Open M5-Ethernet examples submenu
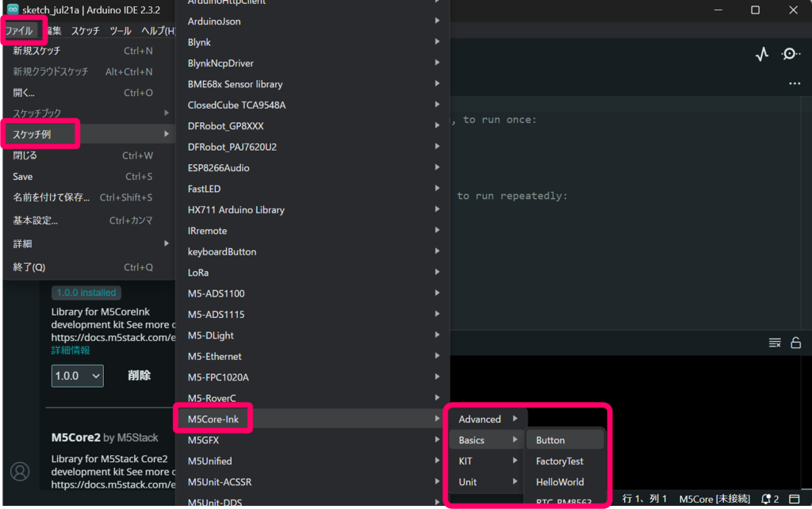This screenshot has width=812, height=509. click(x=312, y=356)
